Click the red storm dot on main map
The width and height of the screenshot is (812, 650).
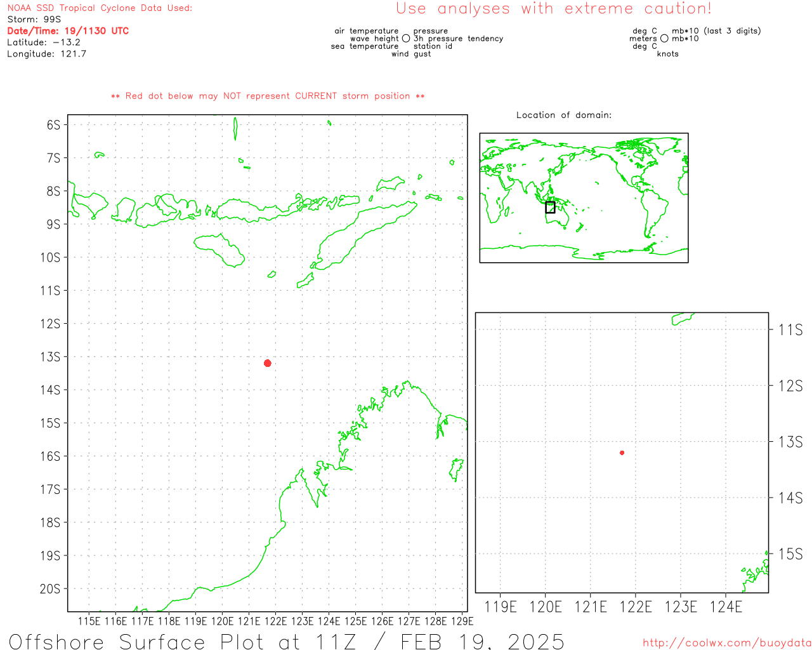click(268, 363)
